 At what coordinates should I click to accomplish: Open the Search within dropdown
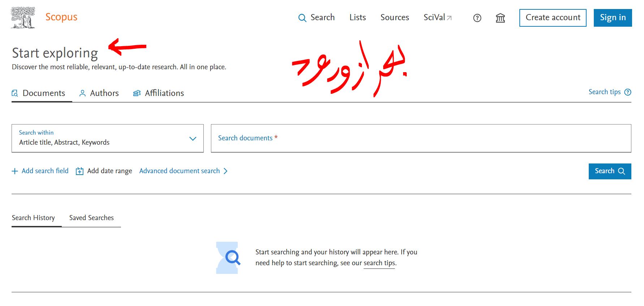click(108, 138)
